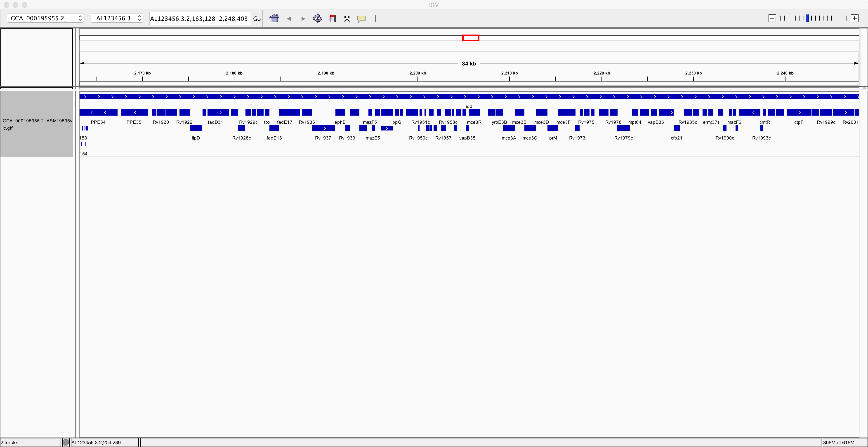The height and width of the screenshot is (447, 868).
Task: Click the Go button
Action: point(257,19)
